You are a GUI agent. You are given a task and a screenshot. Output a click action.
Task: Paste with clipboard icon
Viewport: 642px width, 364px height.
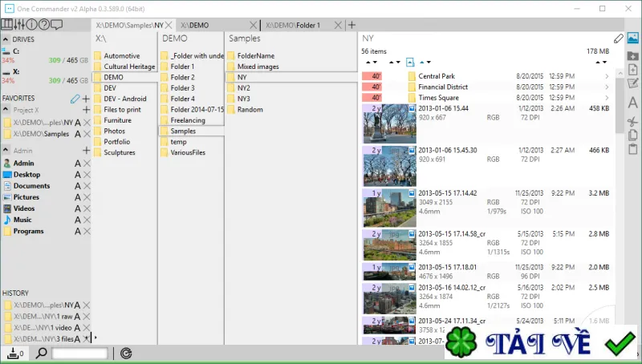coord(632,149)
